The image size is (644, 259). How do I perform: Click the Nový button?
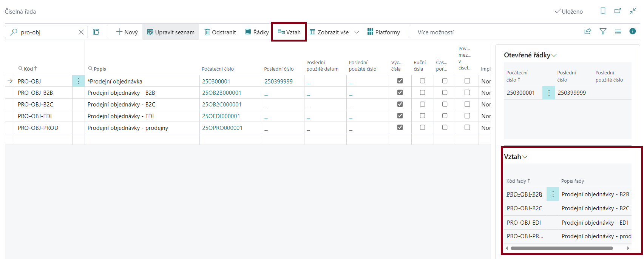point(127,32)
